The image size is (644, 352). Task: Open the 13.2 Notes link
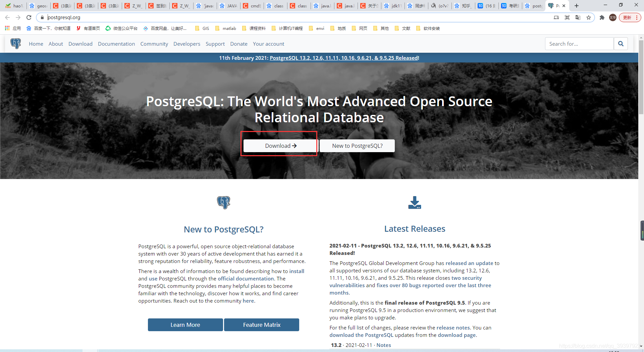tap(384, 345)
